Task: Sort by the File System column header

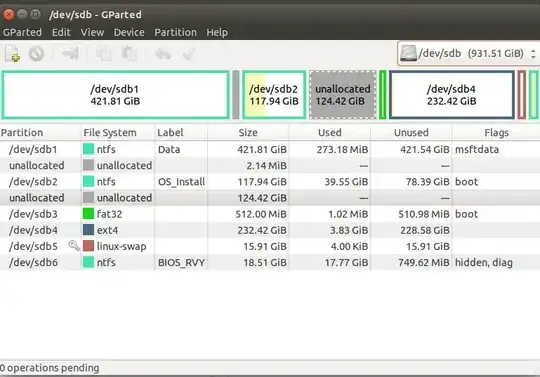Action: pos(118,133)
